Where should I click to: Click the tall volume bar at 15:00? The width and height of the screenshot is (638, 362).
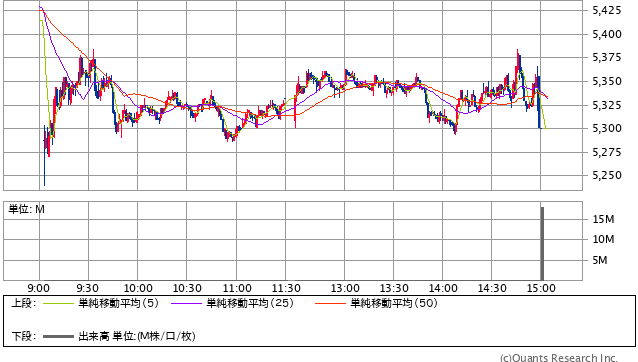pyautogui.click(x=542, y=244)
